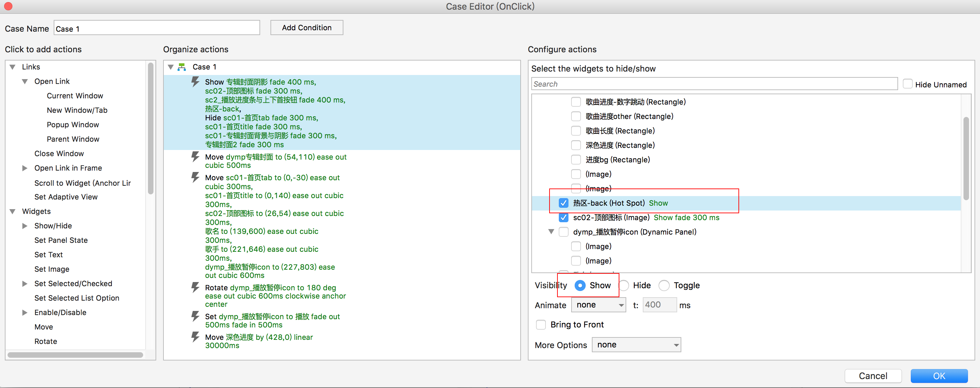Image resolution: width=980 pixels, height=388 pixels.
Task: Open the Animate dropdown
Action: tap(598, 305)
